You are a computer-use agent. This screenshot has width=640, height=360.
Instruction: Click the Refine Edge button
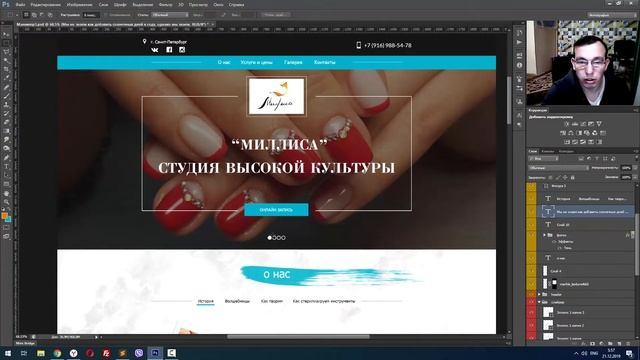point(276,15)
